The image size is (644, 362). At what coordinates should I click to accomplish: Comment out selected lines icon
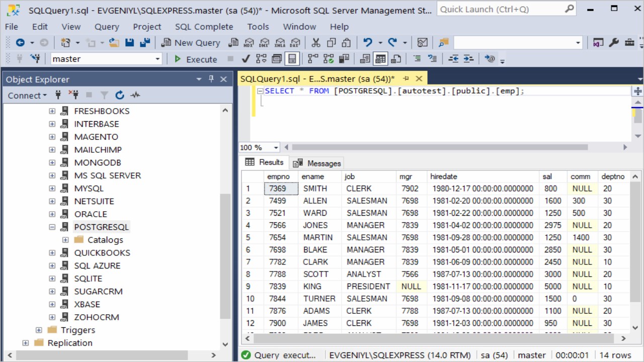coord(417,59)
